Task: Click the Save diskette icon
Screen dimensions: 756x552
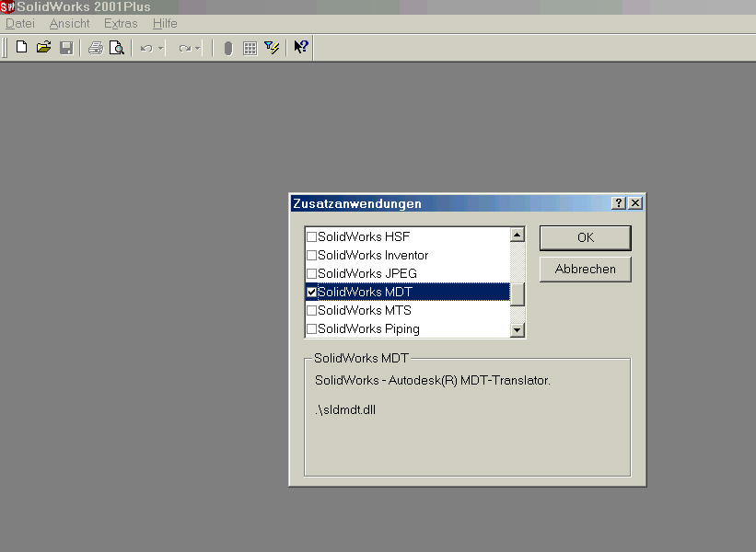Action: coord(66,48)
